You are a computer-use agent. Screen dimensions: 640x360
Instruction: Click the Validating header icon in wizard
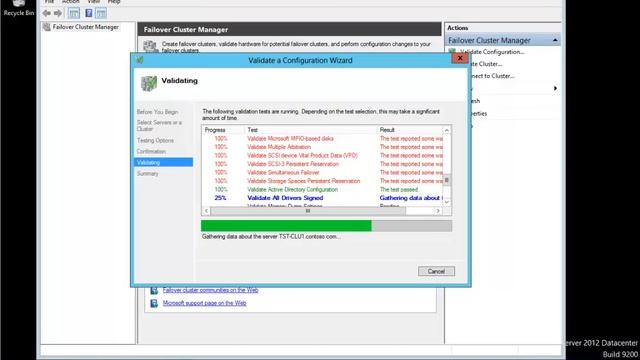(x=149, y=83)
